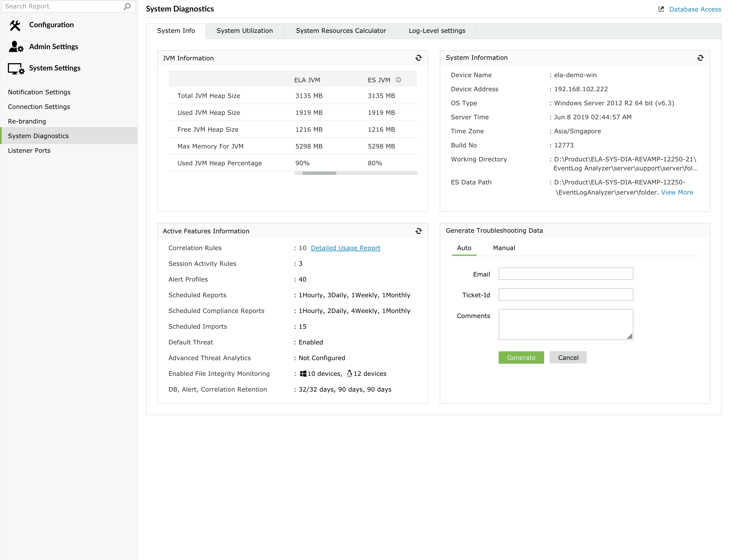The height and width of the screenshot is (560, 730).
Task: Select the Manual troubleshooting tab
Action: pos(504,248)
